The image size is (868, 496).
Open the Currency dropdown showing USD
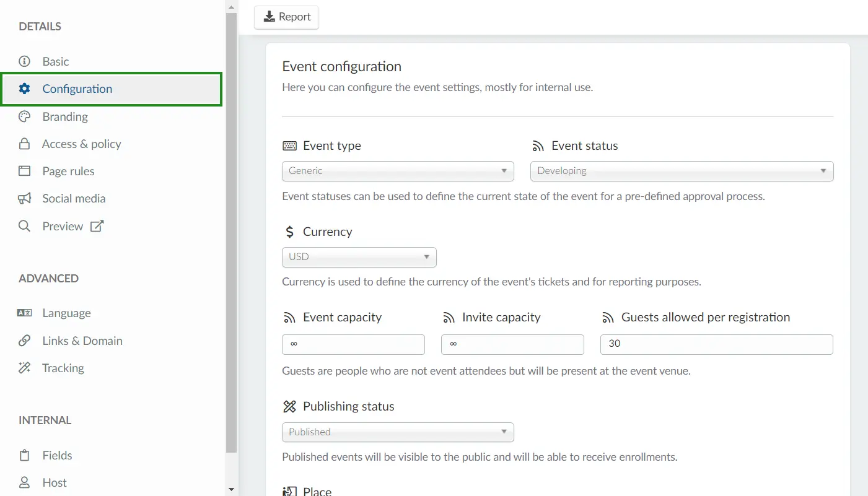(x=359, y=257)
